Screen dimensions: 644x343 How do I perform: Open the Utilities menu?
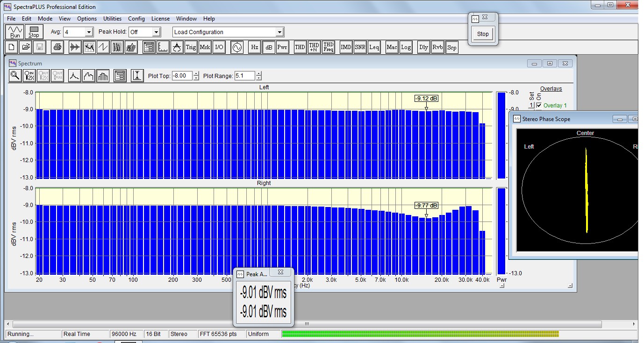(112, 19)
